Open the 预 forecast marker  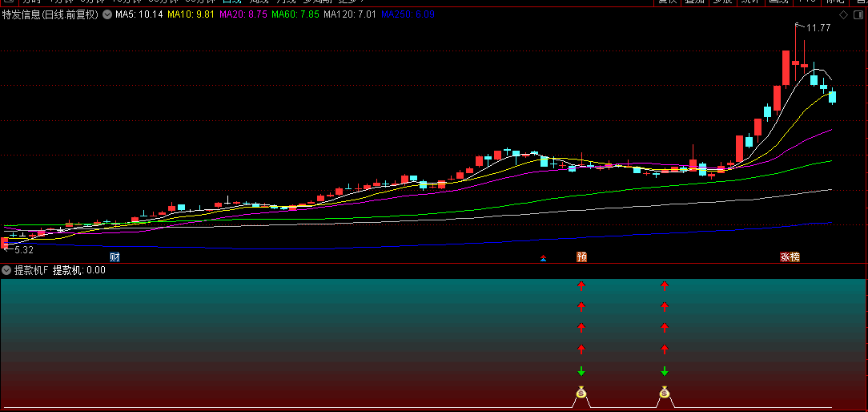click(x=581, y=256)
